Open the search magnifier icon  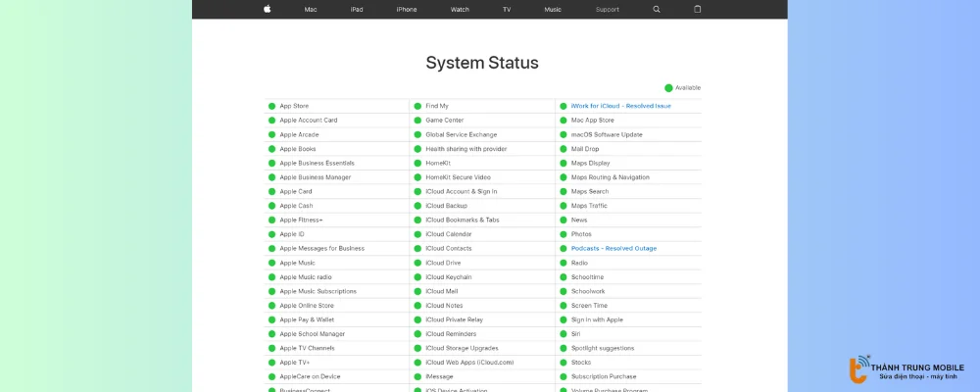657,10
